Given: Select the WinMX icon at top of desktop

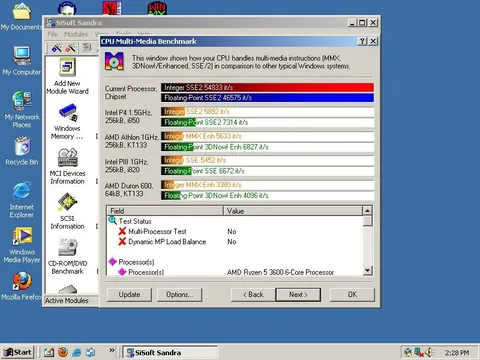Looking at the screenshot, I should pos(157,8).
